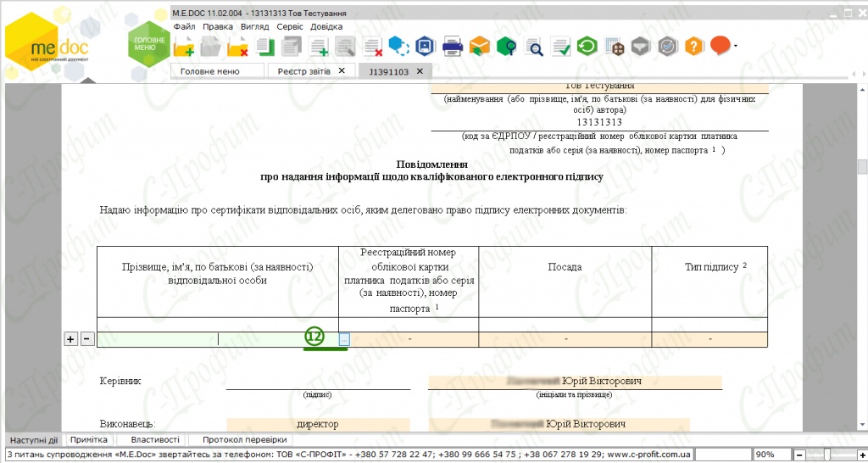Click the 90% zoom value field
868x463 pixels.
pyautogui.click(x=772, y=455)
